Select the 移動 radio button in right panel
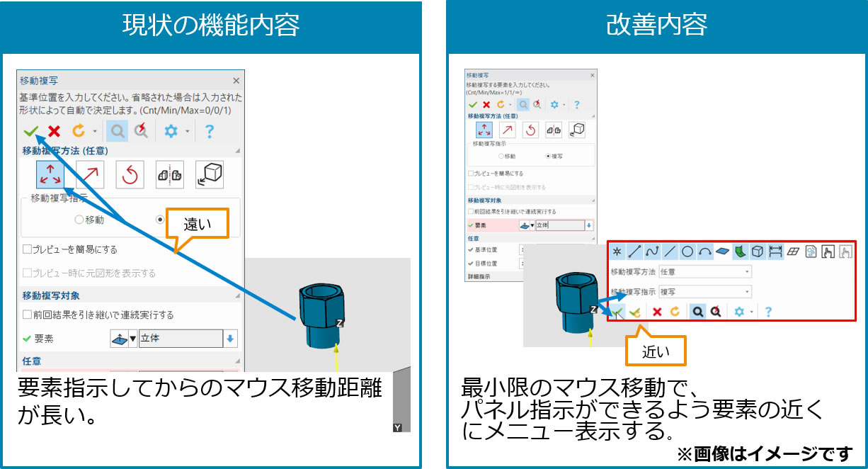The image size is (868, 469). pyautogui.click(x=501, y=156)
